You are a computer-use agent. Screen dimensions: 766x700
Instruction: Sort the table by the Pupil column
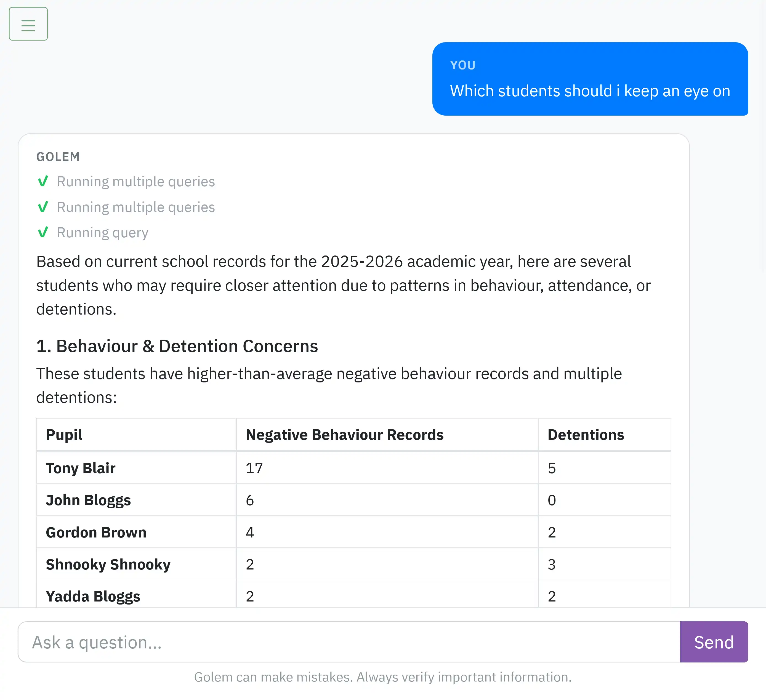pos(64,434)
